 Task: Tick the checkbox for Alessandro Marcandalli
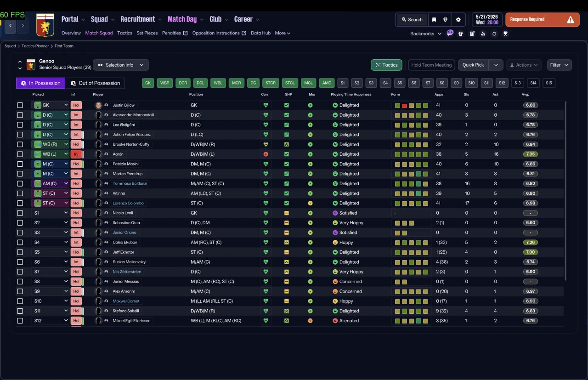20,115
